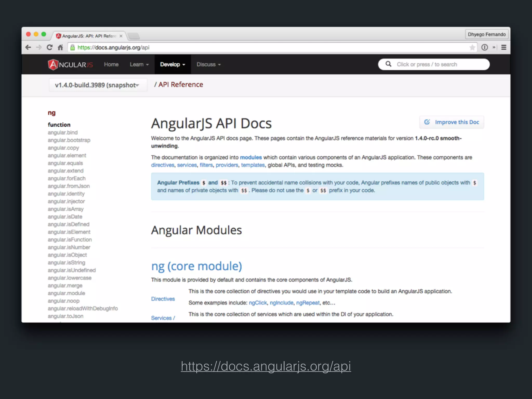Open the Chrome hamburger menu
This screenshot has height=399, width=532.
point(504,47)
